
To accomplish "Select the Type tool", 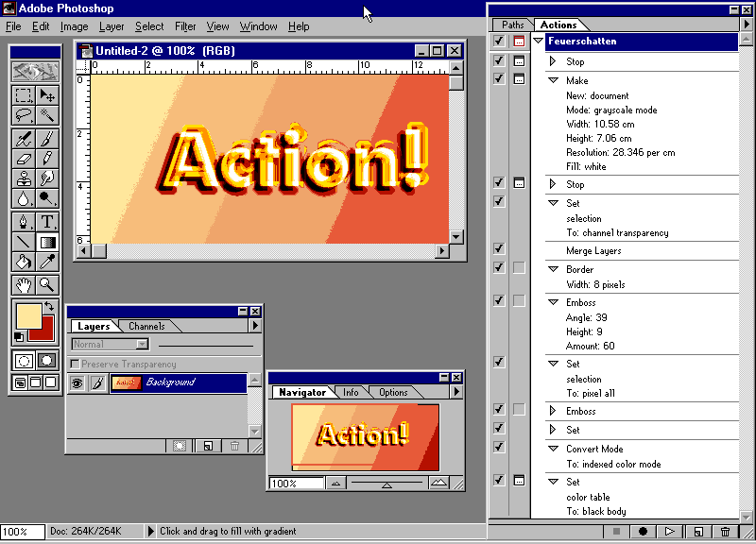I will (47, 222).
